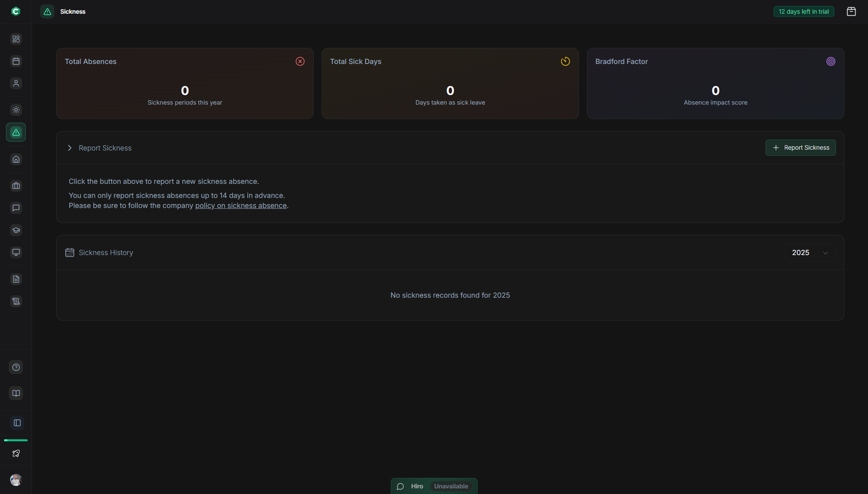Open the chat bubble sidebar icon
Image resolution: width=868 pixels, height=494 pixels.
coord(16,208)
